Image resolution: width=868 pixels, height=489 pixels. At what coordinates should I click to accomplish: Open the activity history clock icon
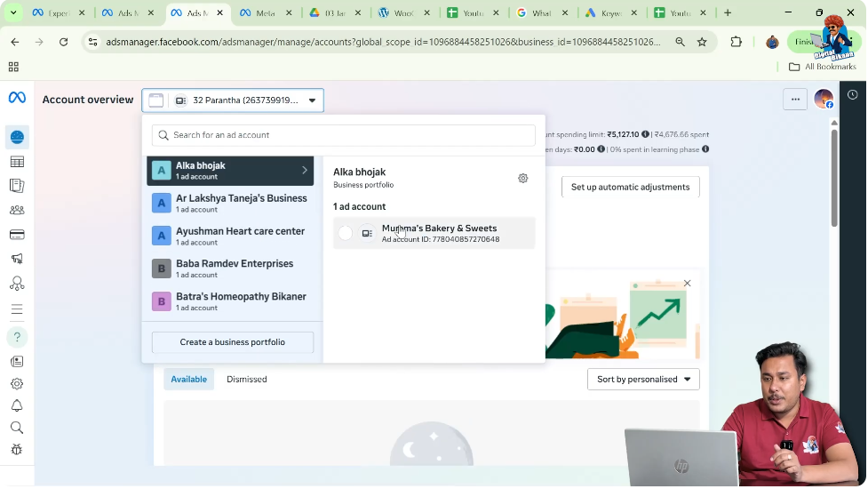click(853, 95)
